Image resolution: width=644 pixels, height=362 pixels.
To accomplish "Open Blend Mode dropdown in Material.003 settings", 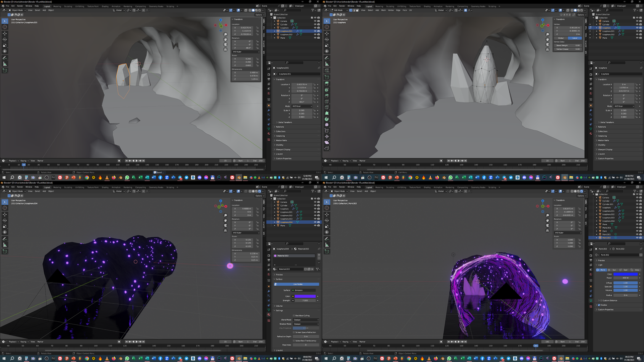I will point(306,320).
